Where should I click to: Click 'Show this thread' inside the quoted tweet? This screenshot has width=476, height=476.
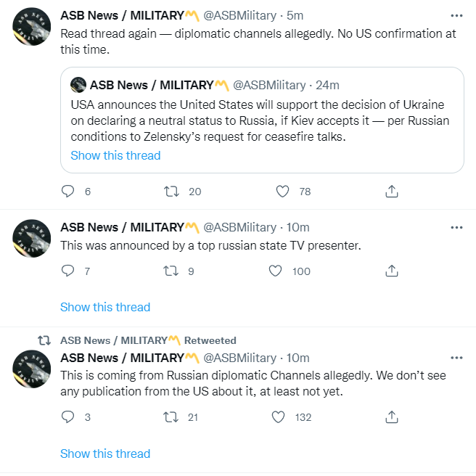click(115, 155)
